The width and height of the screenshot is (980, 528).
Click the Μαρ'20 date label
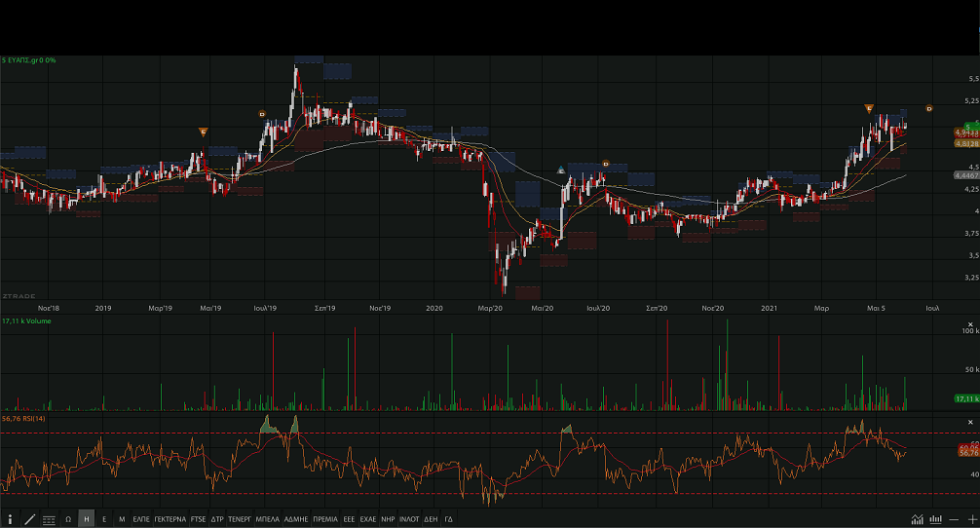[x=490, y=308]
